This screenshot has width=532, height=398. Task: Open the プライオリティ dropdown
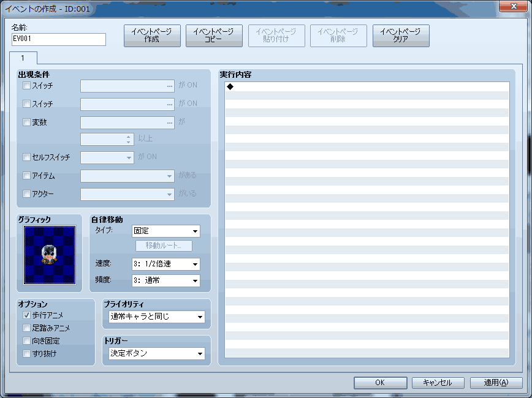click(157, 317)
